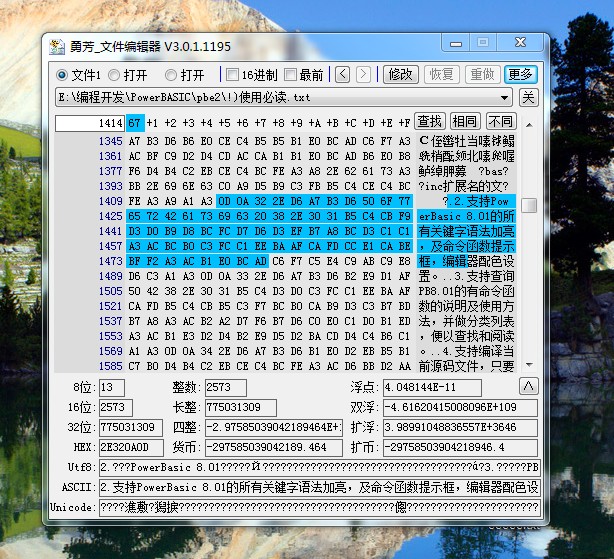This screenshot has width=614, height=559.
Task: Click the scroll-down arrow of hex view
Action: 530,365
